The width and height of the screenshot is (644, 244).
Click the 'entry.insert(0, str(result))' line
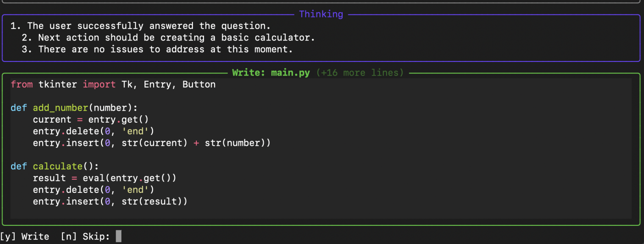click(x=110, y=201)
